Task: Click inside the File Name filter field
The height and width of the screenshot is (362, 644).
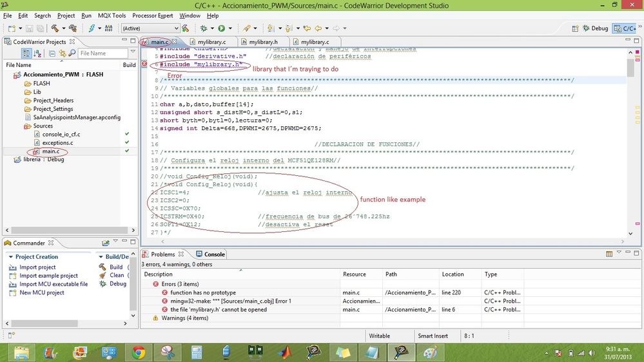Action: point(102,53)
